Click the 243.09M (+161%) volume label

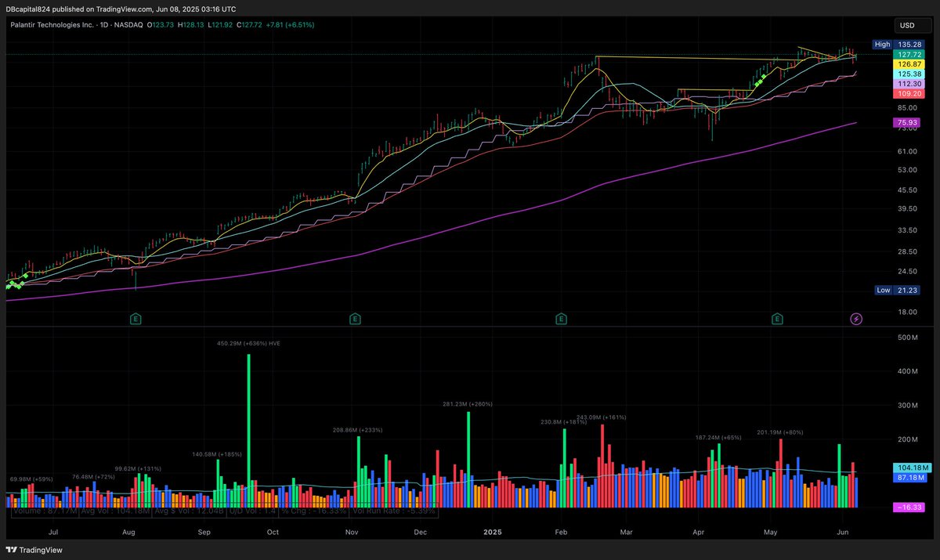(602, 417)
